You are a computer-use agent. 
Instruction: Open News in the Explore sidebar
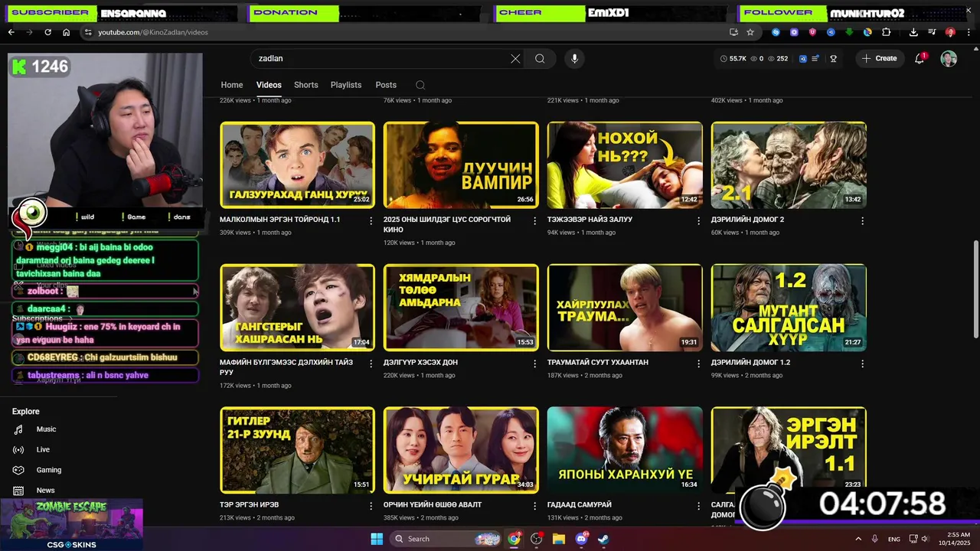tap(45, 490)
